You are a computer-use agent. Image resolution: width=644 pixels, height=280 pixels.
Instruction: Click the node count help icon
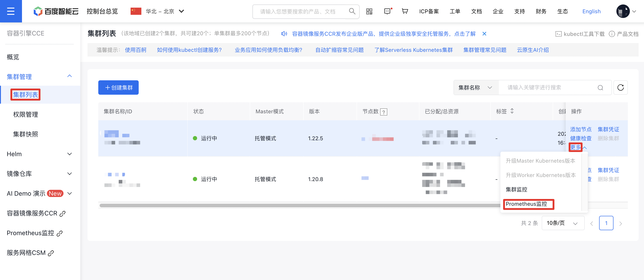383,112
